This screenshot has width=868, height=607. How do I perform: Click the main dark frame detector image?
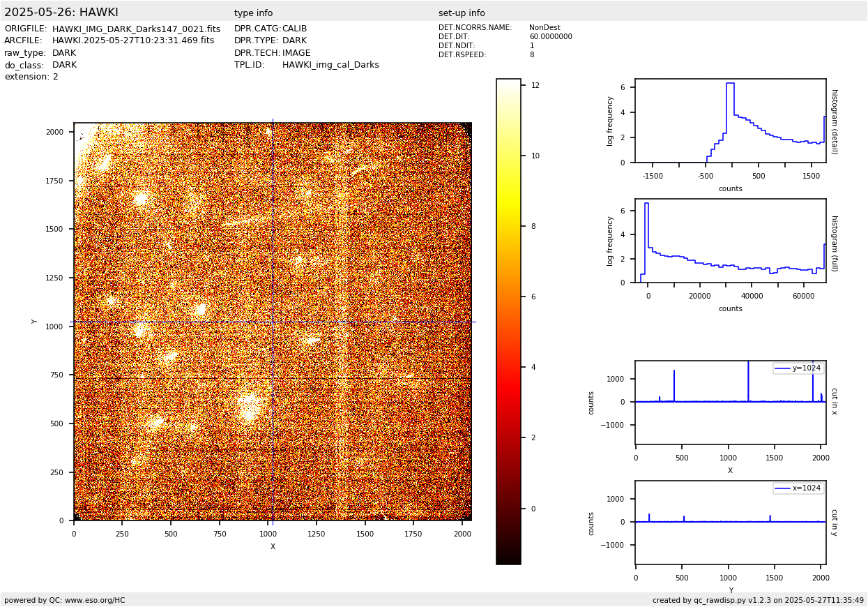(272, 321)
